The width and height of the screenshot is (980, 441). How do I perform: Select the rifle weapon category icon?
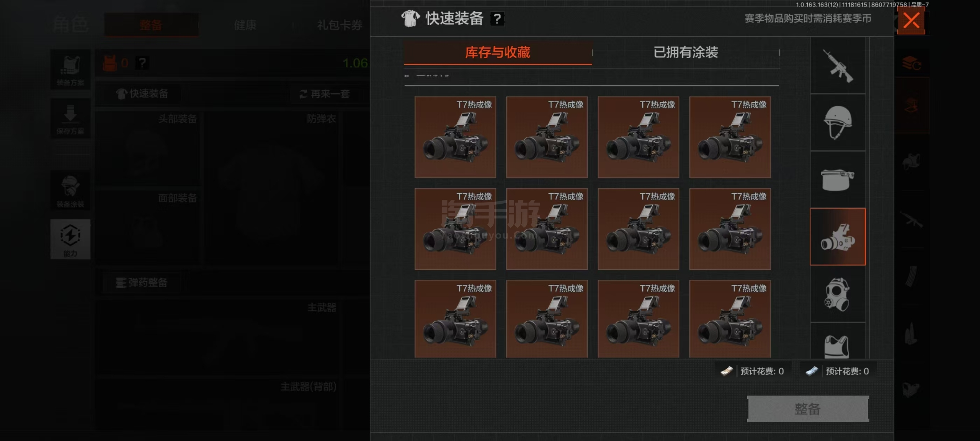[838, 66]
